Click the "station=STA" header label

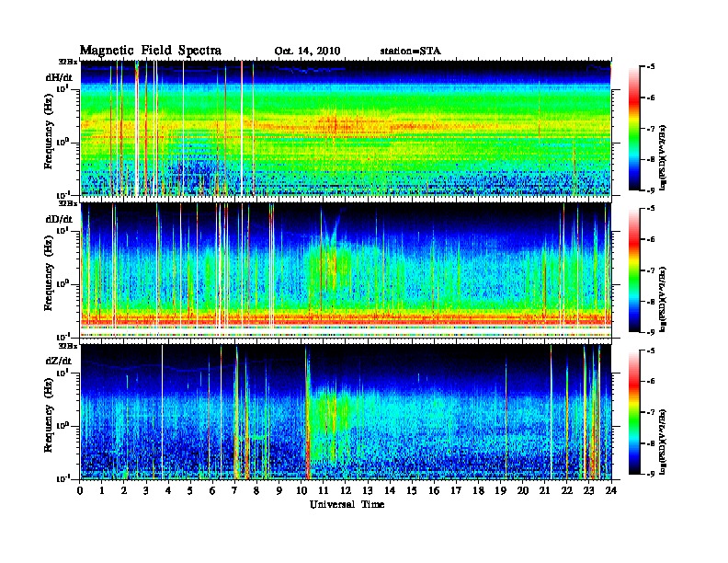click(x=410, y=52)
